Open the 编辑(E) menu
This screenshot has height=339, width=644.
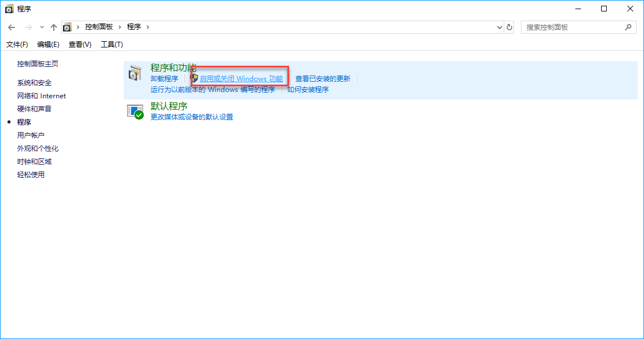48,44
